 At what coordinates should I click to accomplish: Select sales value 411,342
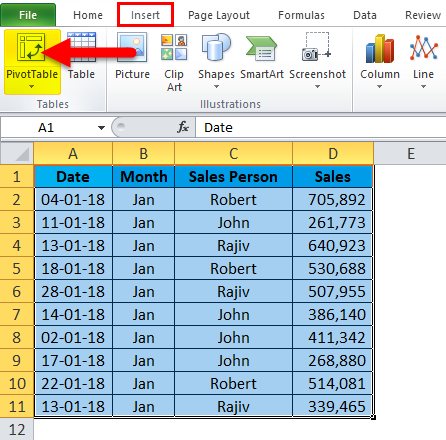pos(333,337)
